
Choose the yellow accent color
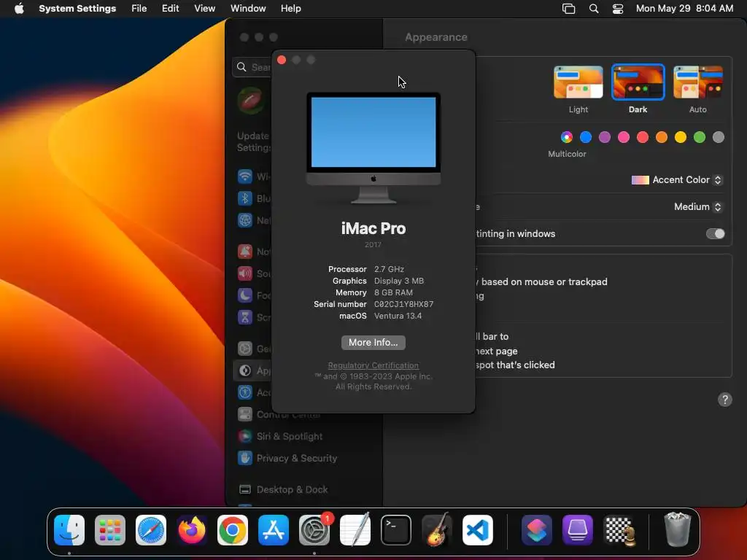point(681,137)
